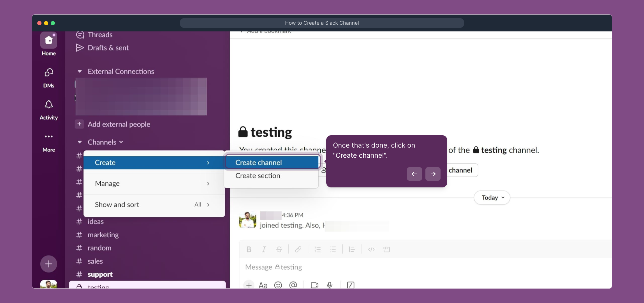Toggle strikethrough formatting in the composer
Screen dimensions: 644x303
(x=279, y=249)
